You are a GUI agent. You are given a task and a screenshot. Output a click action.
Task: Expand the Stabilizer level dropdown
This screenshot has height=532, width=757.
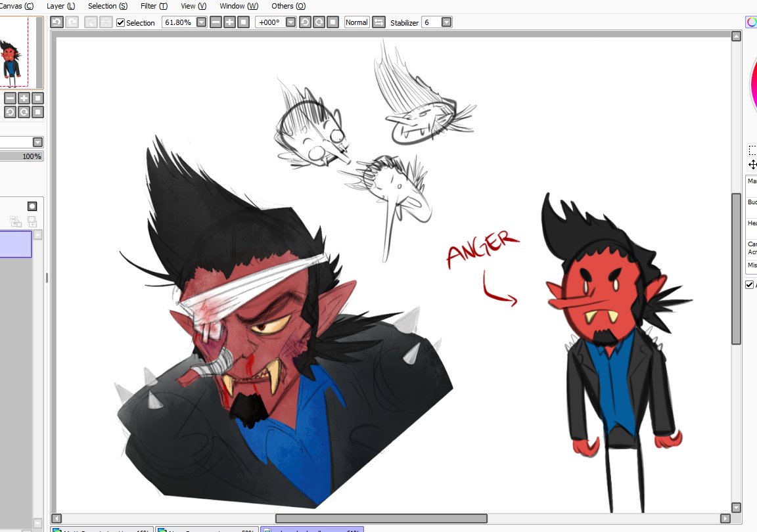coord(447,22)
